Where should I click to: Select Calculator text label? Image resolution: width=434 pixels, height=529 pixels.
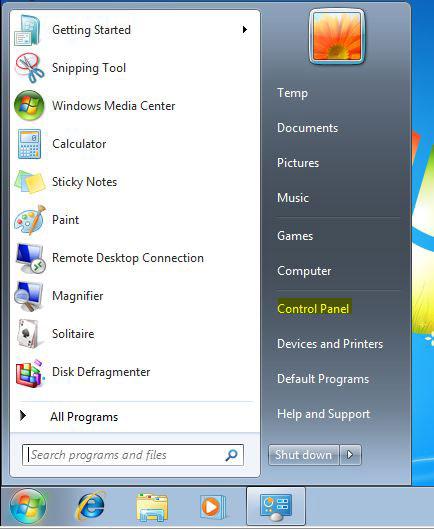(x=79, y=144)
